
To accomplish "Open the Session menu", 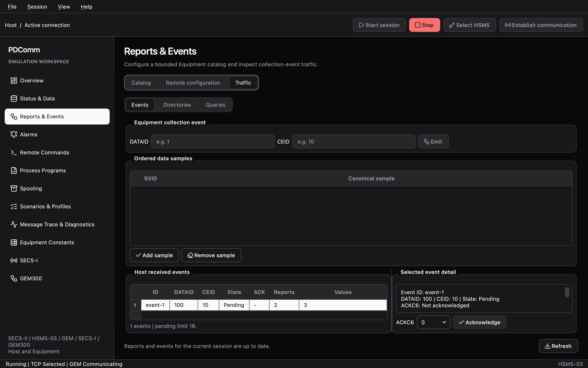I will pos(37,7).
